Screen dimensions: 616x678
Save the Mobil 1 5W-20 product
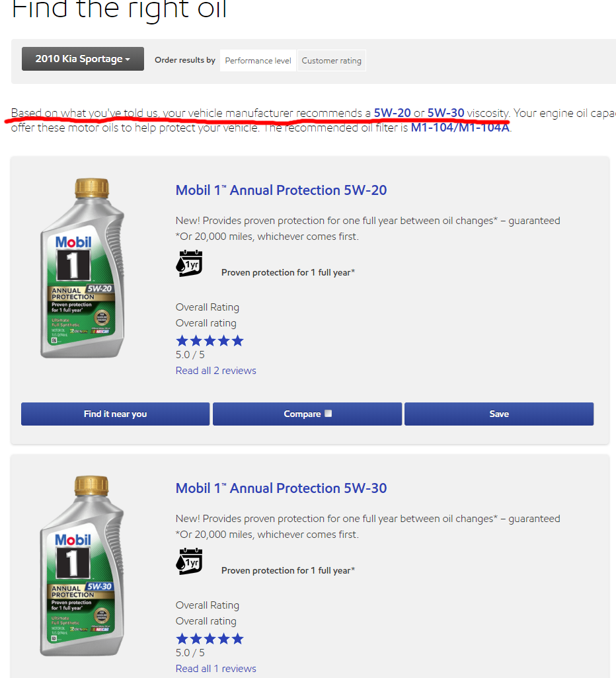coord(499,414)
